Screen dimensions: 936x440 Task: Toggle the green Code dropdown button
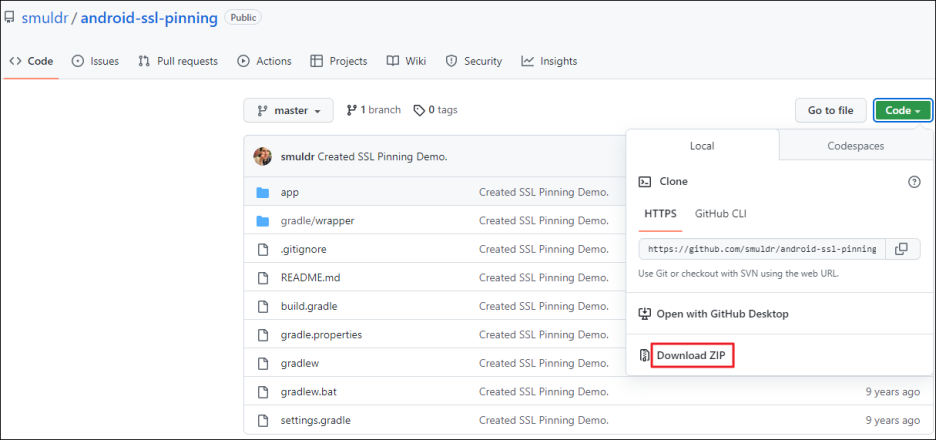tap(903, 110)
